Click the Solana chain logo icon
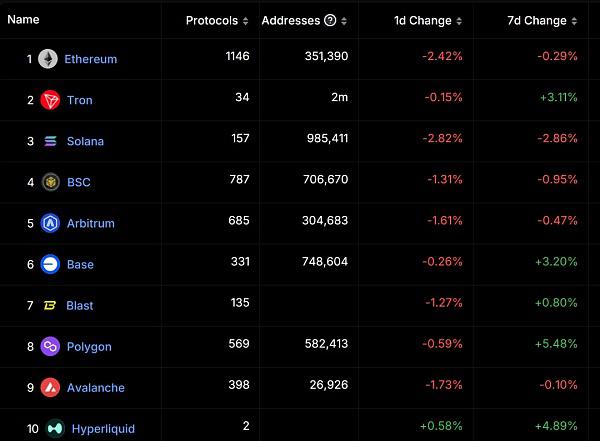Image resolution: width=600 pixels, height=441 pixels. click(x=50, y=141)
